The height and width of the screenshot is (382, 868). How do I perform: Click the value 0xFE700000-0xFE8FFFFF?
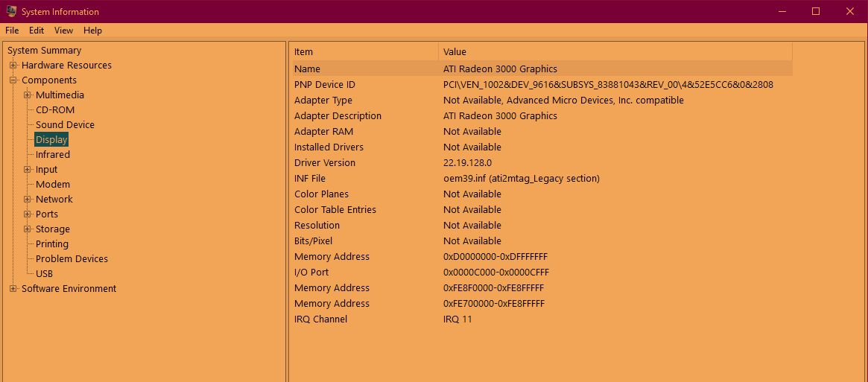494,303
